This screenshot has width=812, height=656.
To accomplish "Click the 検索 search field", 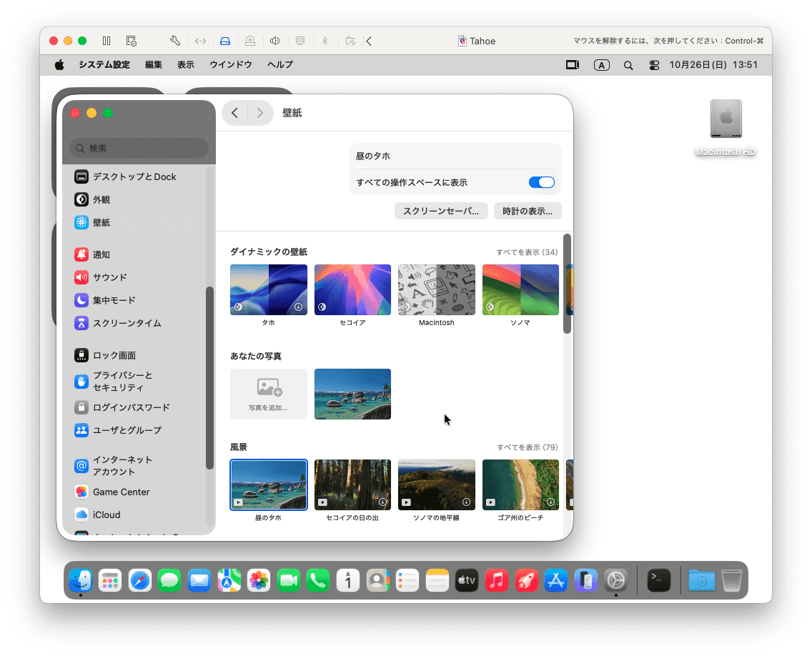I will 139,148.
